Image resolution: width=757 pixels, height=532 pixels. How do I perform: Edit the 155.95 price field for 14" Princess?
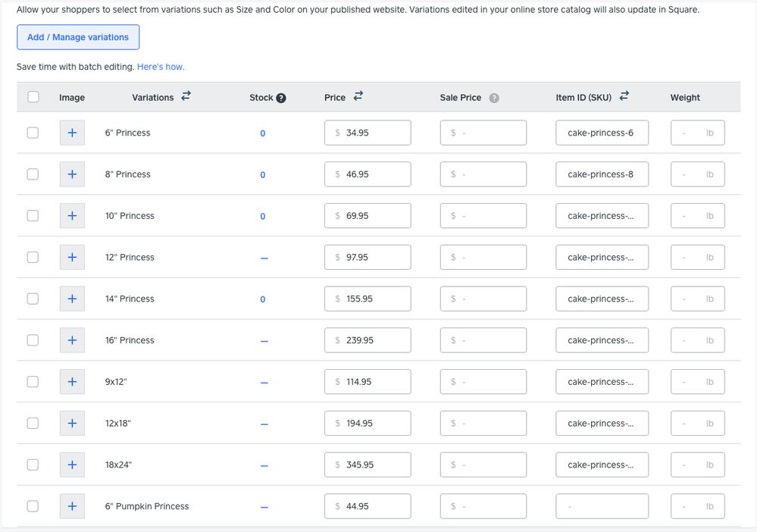368,299
